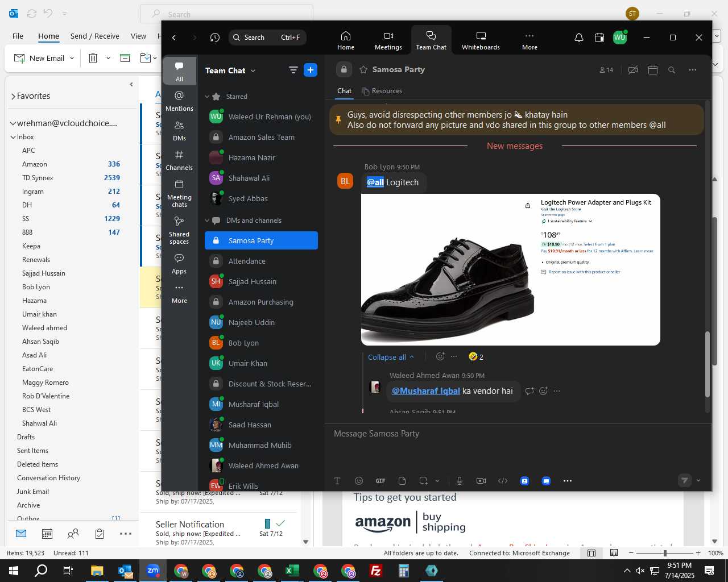Open the All chats sidebar section

tap(179, 71)
